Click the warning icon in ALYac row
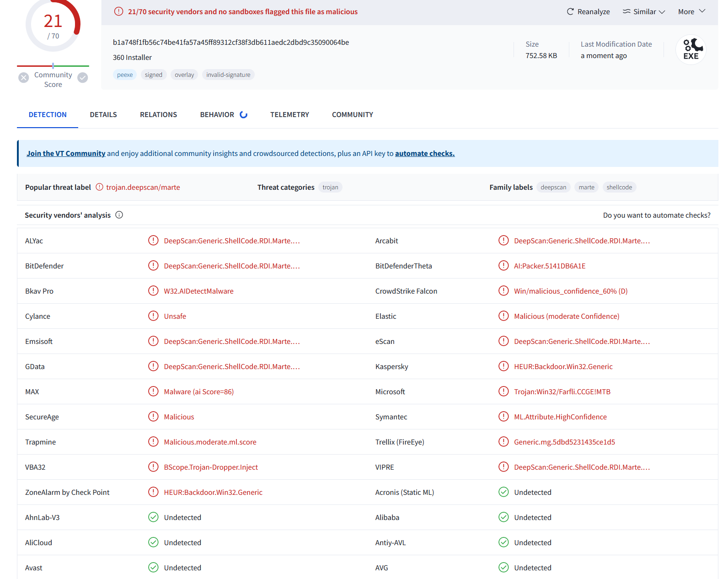The image size is (728, 579). [x=153, y=241]
